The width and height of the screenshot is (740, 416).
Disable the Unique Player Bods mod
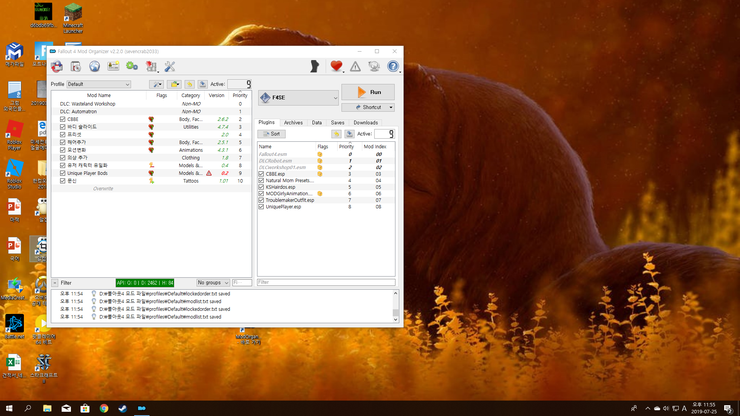[x=63, y=173]
